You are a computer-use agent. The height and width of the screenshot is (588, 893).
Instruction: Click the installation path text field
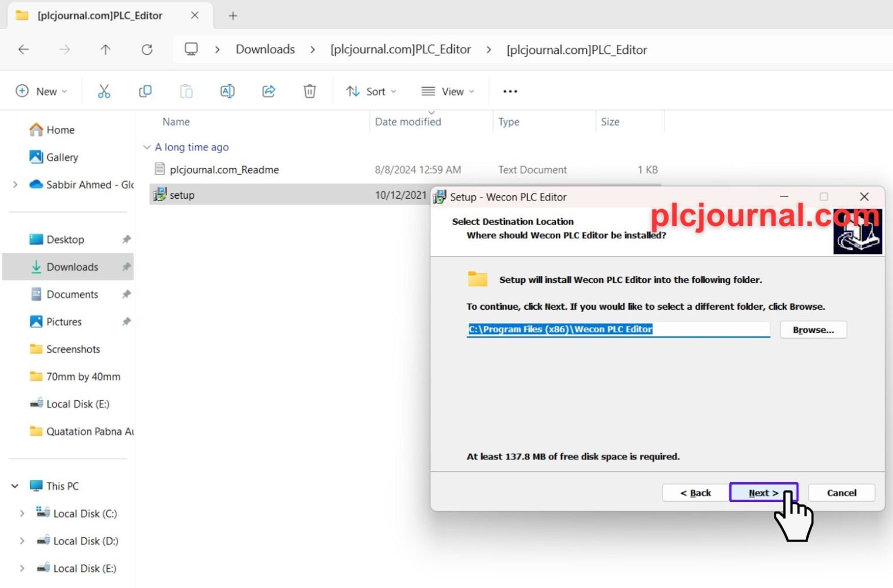617,329
